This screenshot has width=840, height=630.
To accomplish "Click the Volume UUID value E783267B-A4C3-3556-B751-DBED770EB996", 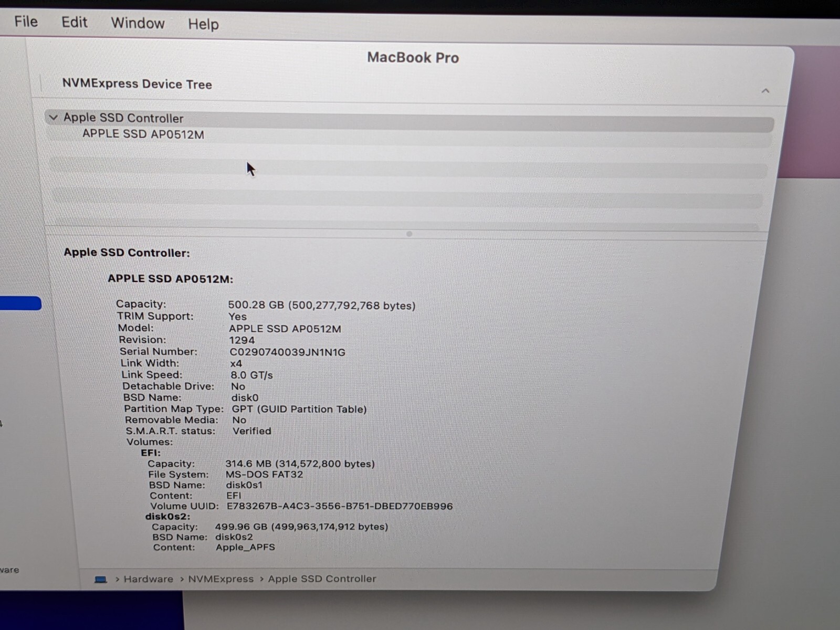I will [340, 507].
